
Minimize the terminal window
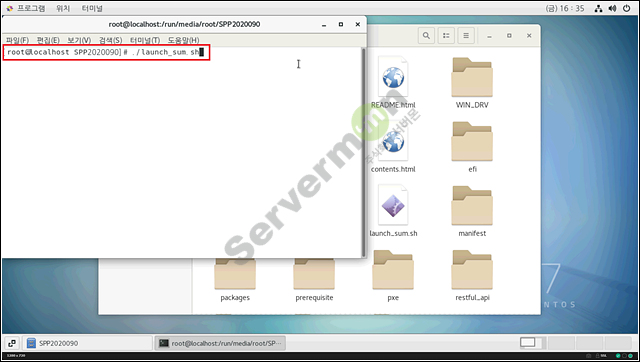coord(324,24)
